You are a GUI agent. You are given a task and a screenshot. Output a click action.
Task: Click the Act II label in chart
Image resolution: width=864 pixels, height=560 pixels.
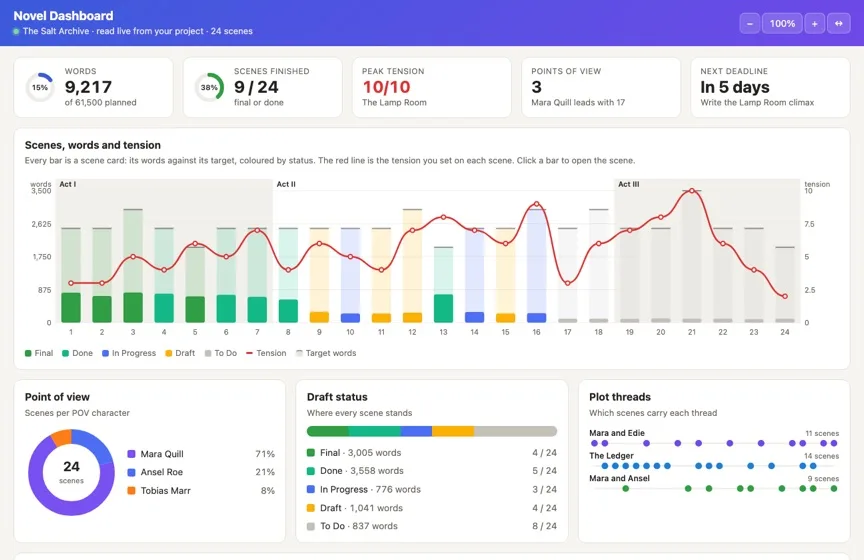click(286, 184)
